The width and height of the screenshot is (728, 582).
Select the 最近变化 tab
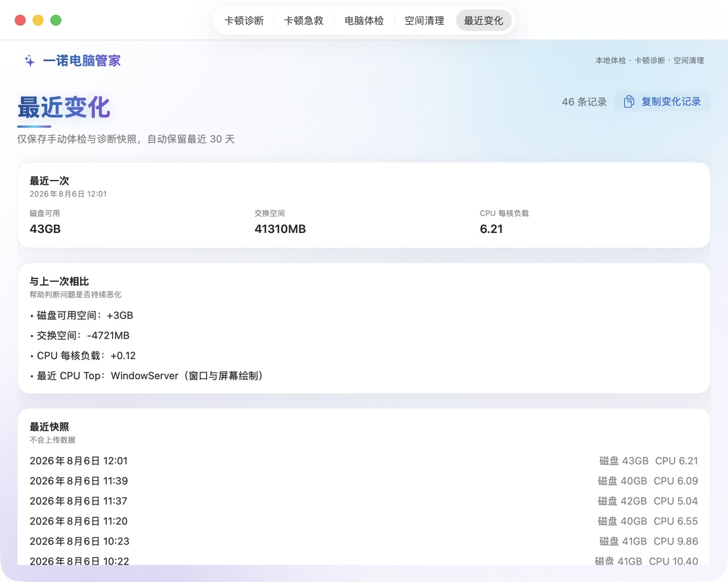click(x=483, y=20)
